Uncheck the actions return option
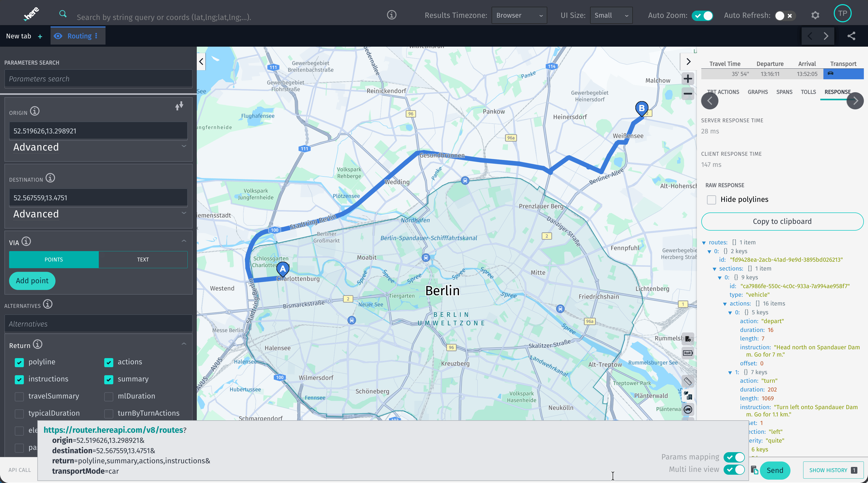 click(x=108, y=363)
